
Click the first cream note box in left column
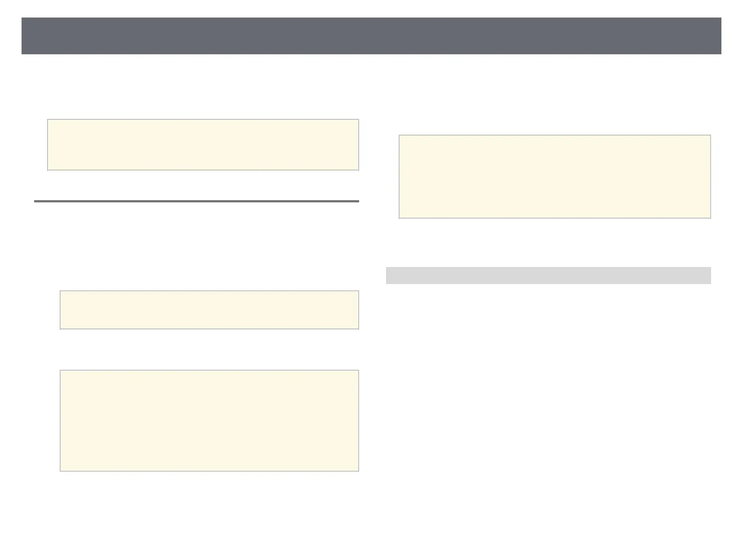click(x=203, y=144)
